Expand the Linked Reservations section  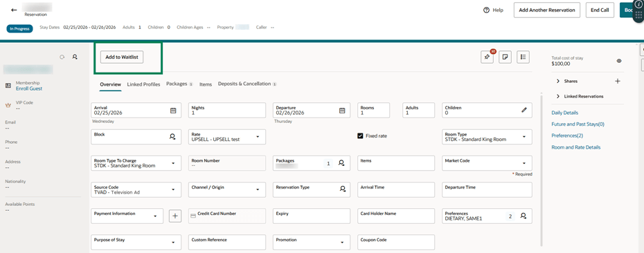[x=558, y=96]
